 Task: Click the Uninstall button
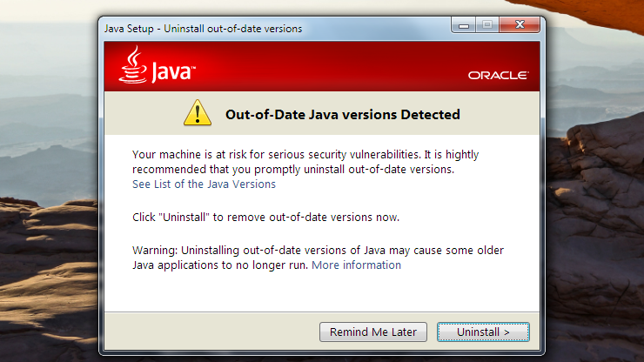click(483, 332)
